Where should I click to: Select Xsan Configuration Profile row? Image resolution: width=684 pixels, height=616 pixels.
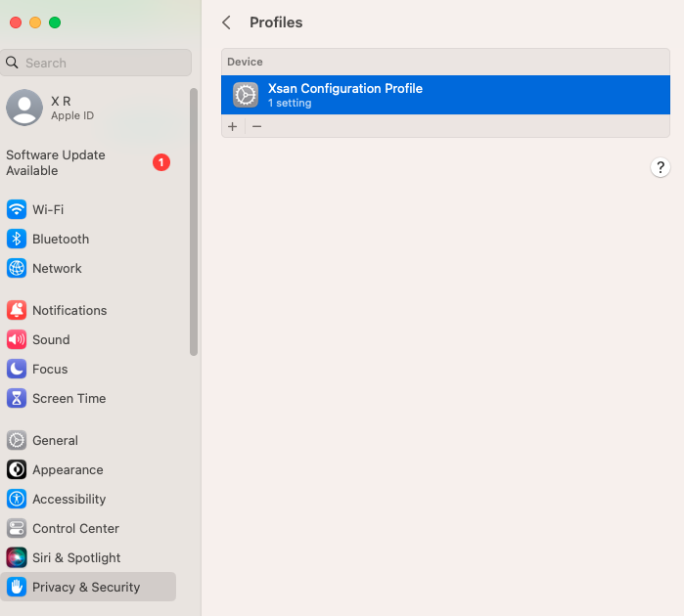445,95
